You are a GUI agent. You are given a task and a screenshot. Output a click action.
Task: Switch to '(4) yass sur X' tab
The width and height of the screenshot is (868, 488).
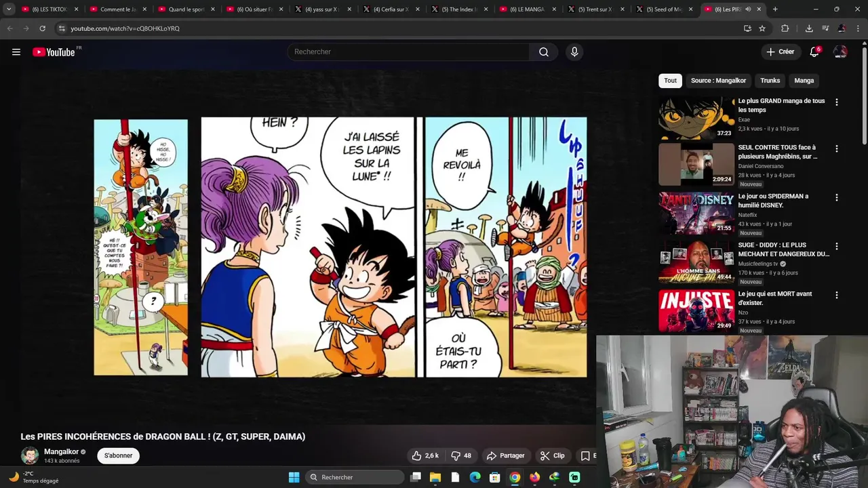click(321, 9)
